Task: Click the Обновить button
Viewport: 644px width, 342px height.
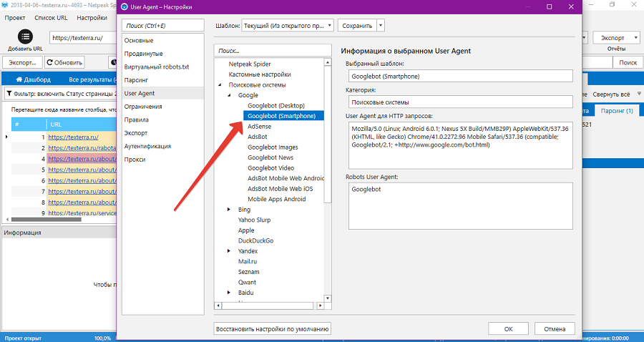Action: pyautogui.click(x=64, y=63)
